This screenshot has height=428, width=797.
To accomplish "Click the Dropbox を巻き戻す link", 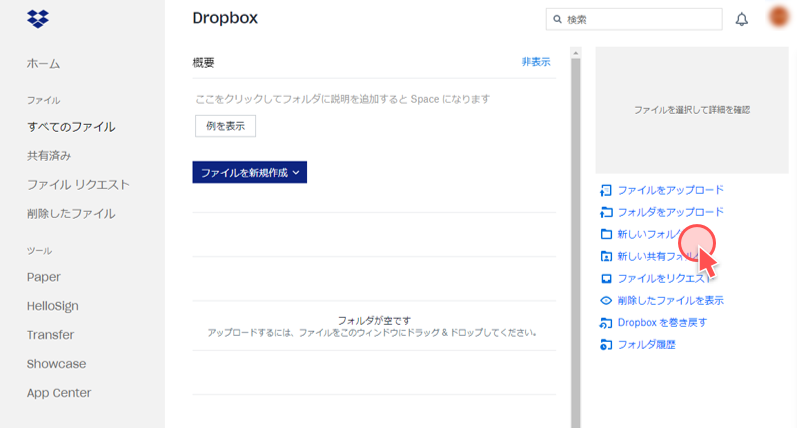I will [x=662, y=323].
